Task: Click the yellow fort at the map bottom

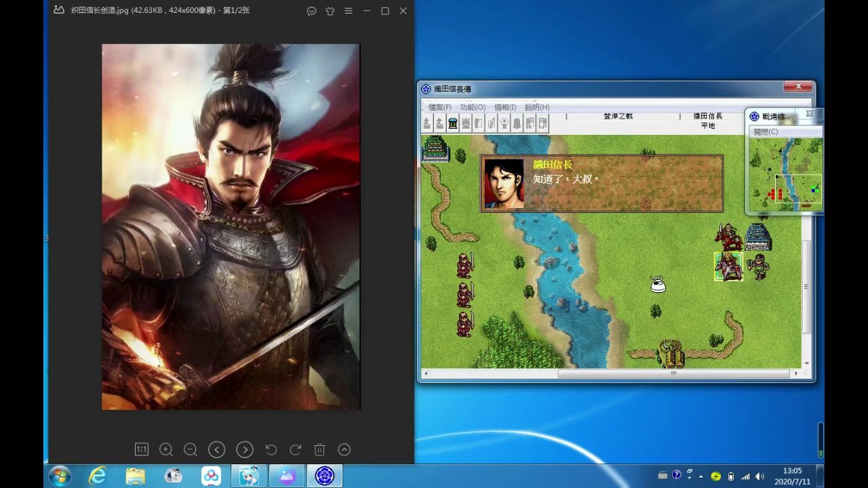Action: click(671, 353)
